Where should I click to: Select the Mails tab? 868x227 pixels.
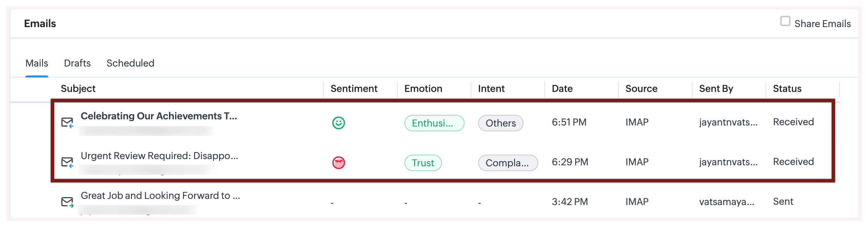click(x=37, y=63)
